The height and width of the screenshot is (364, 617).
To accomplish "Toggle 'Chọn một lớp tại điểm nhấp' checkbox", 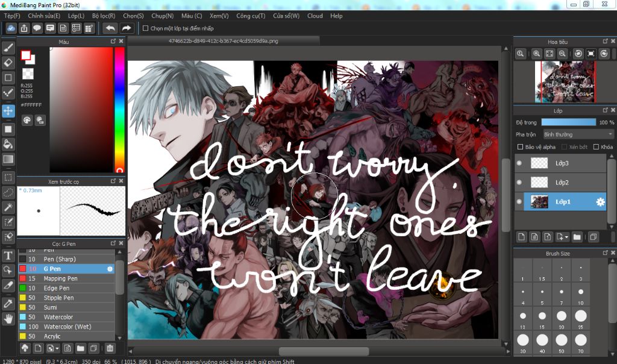I will point(145,28).
